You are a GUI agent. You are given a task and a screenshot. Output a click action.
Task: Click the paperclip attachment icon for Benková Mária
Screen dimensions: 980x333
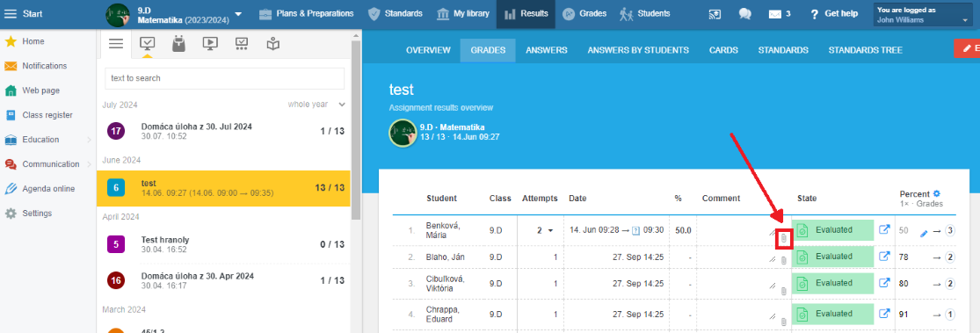coord(784,239)
